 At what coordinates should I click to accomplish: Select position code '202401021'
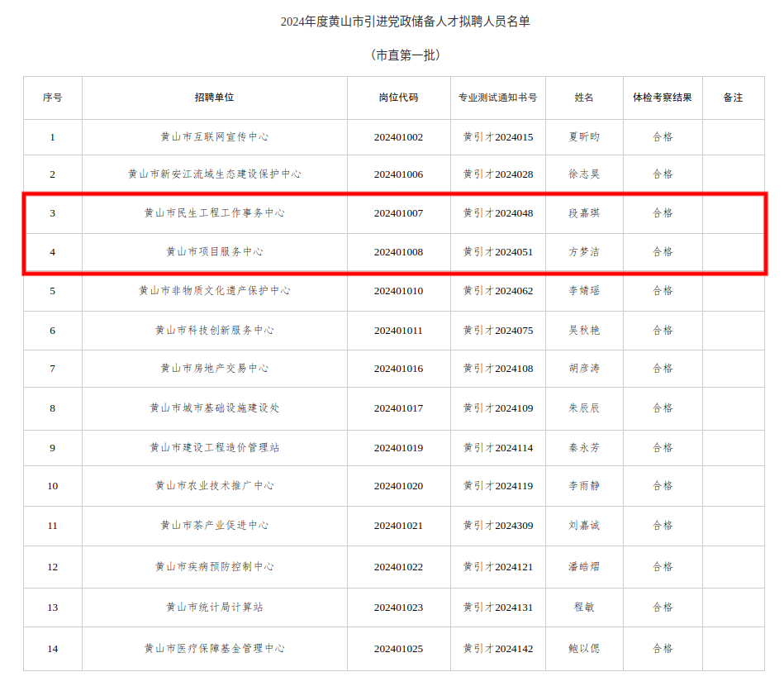pos(398,526)
